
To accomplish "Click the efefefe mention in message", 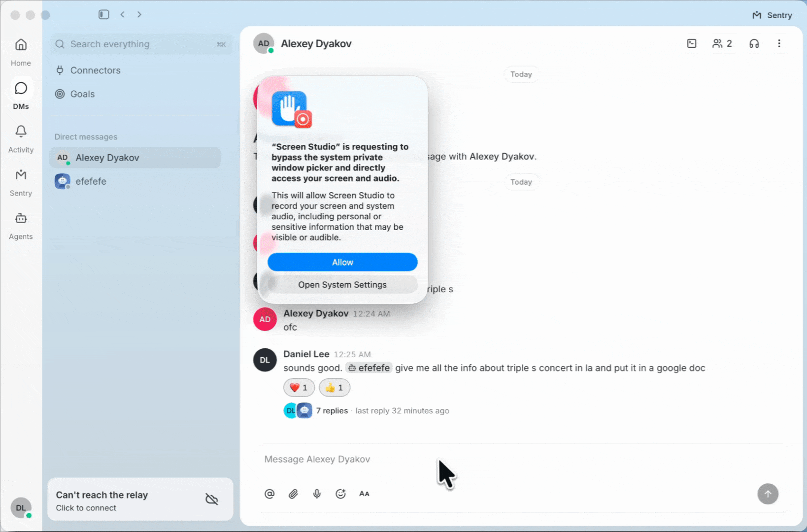I will (369, 367).
